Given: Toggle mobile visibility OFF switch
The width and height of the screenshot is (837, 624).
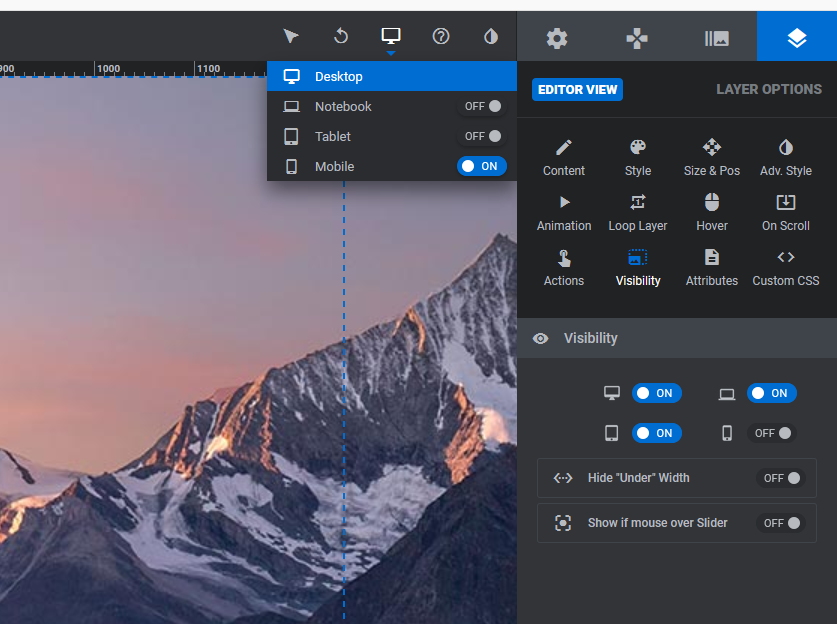Looking at the screenshot, I should (772, 433).
